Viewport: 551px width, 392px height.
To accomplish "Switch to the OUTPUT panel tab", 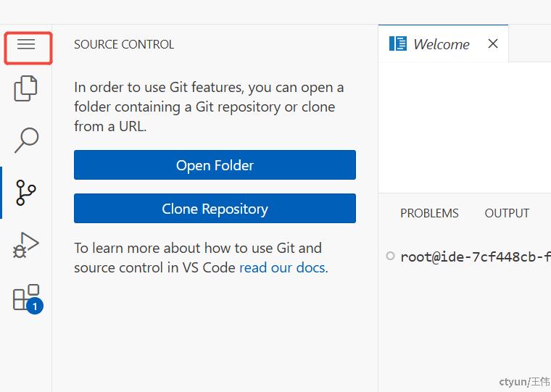I will click(507, 213).
